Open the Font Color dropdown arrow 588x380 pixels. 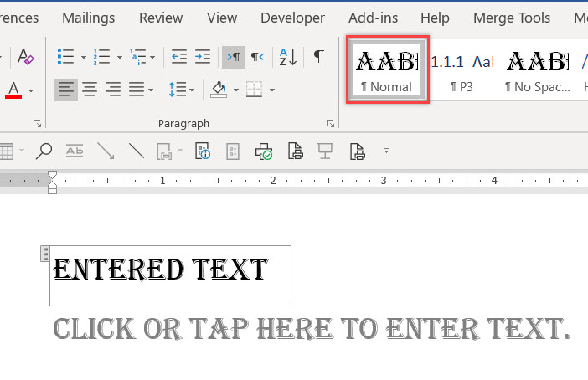31,90
